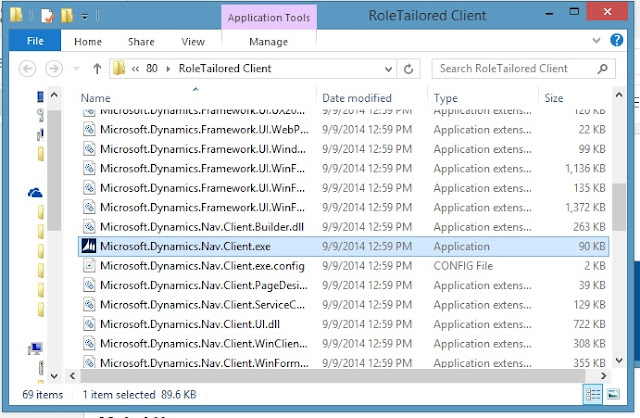Select Microsoft.Dynamics.Framework.UI.Wind... file
This screenshot has width=640, height=418.
point(343,149)
